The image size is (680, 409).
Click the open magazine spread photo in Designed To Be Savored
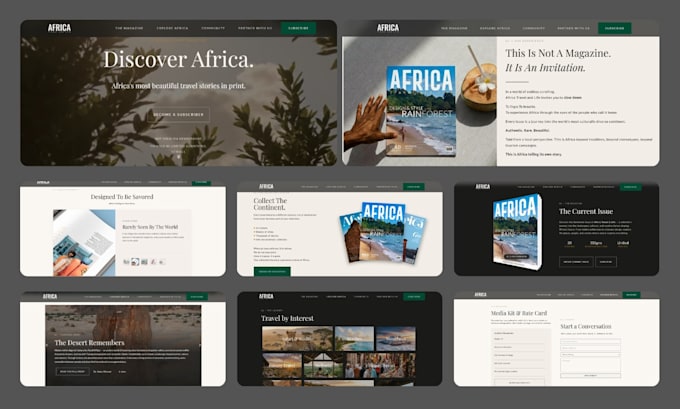[x=84, y=243]
